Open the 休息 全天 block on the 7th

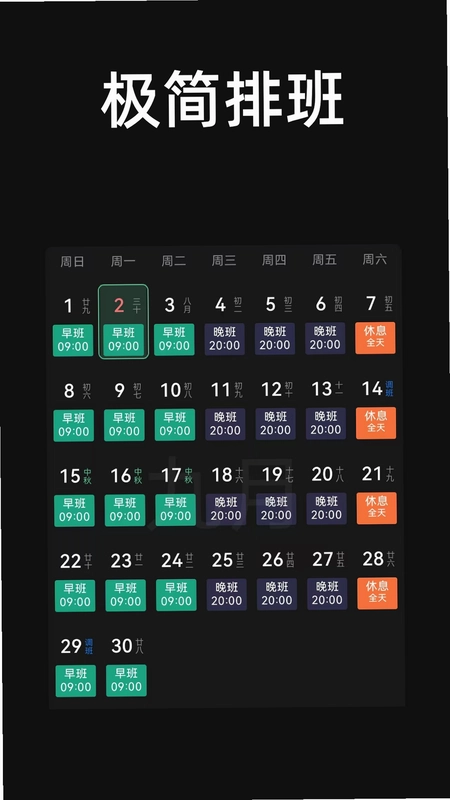[376, 337]
